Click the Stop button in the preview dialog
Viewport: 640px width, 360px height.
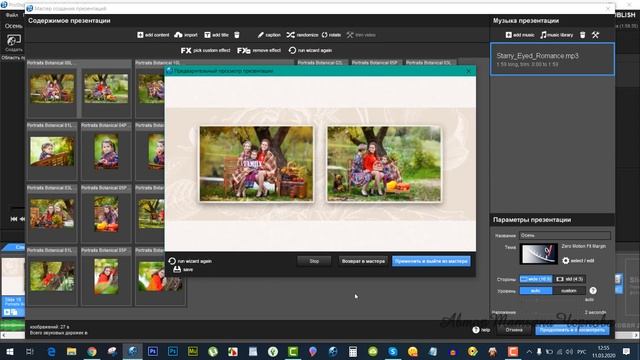click(314, 261)
